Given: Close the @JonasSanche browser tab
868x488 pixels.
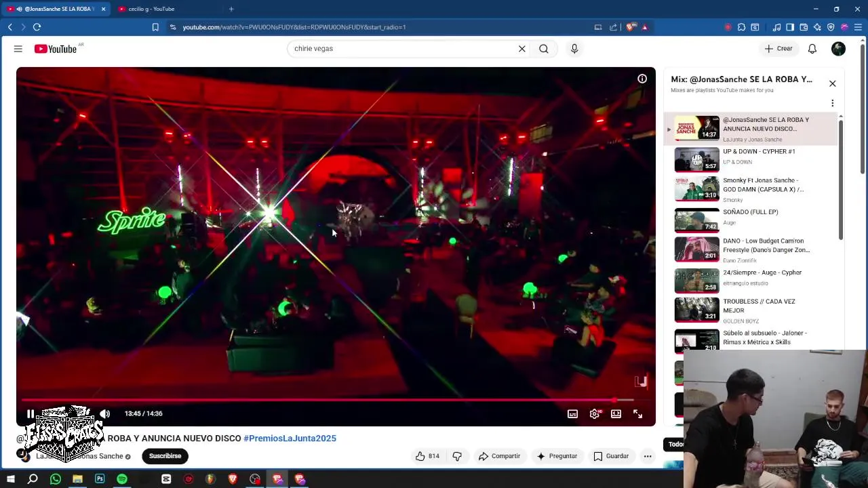Looking at the screenshot, I should [104, 9].
